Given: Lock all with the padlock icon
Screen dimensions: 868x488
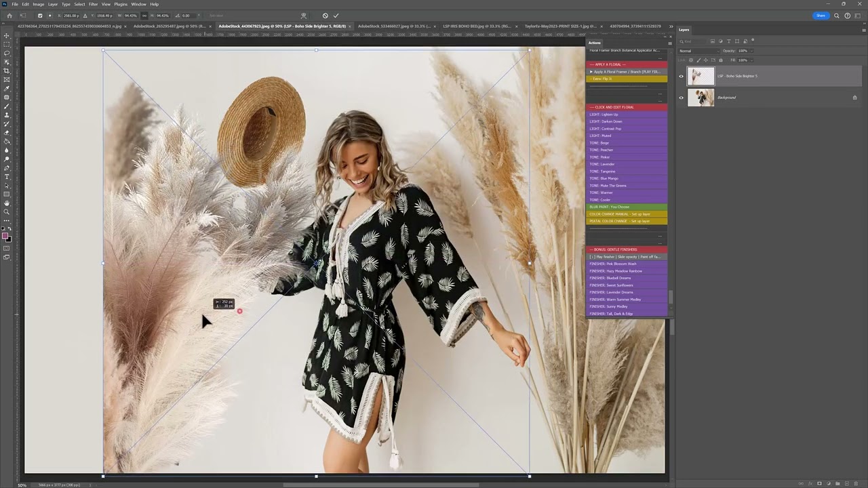Looking at the screenshot, I should (720, 60).
